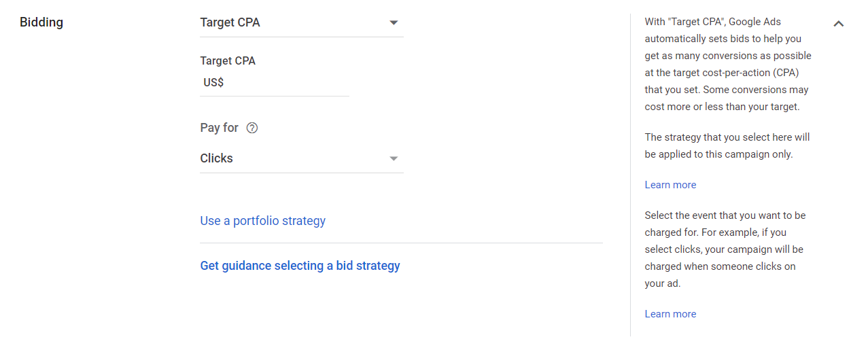This screenshot has width=868, height=348.
Task: Collapse the Bidding section using the chevron
Action: [x=839, y=24]
